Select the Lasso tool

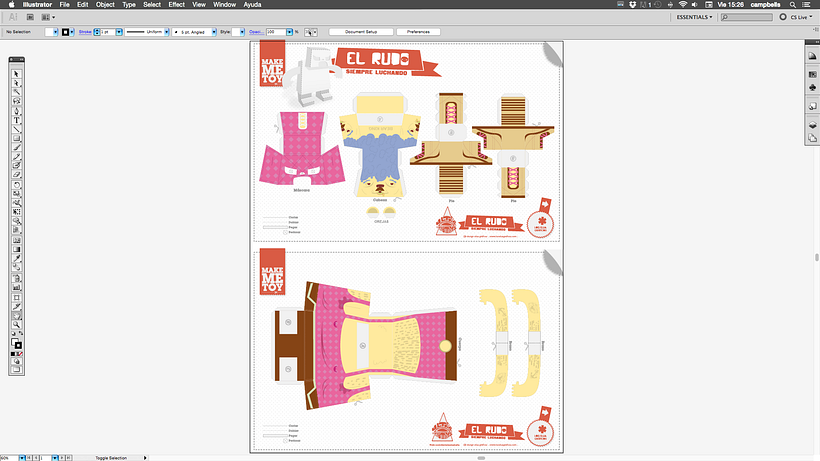pyautogui.click(x=16, y=101)
